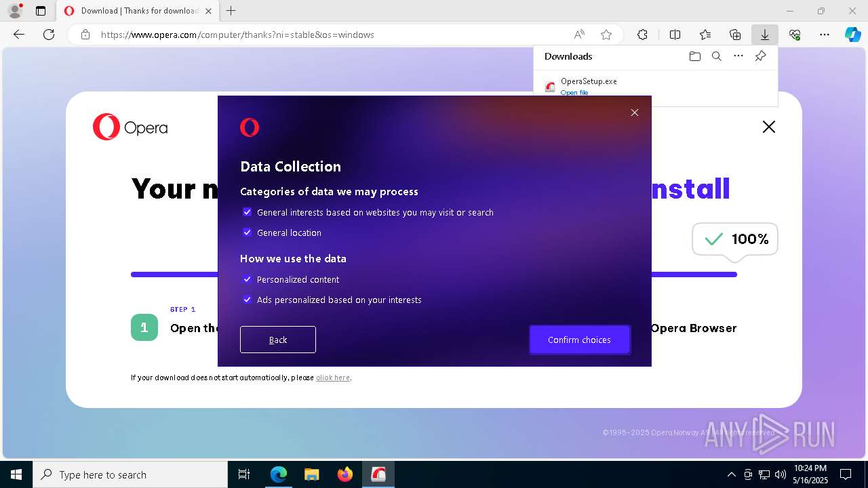Screen dimensions: 868x488
Task: Close the Data Collection dialog
Action: [x=635, y=113]
